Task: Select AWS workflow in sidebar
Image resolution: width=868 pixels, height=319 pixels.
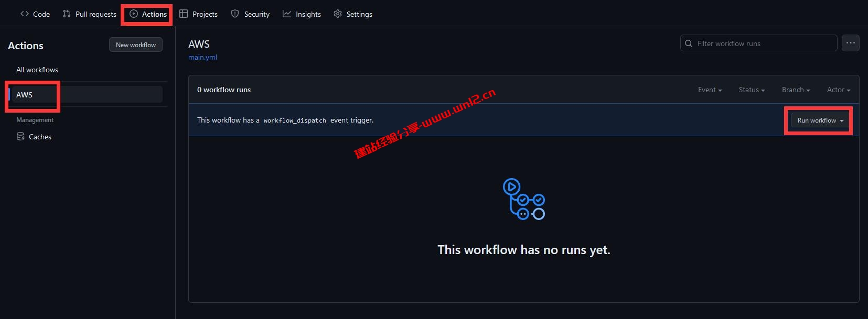Action: (25, 95)
